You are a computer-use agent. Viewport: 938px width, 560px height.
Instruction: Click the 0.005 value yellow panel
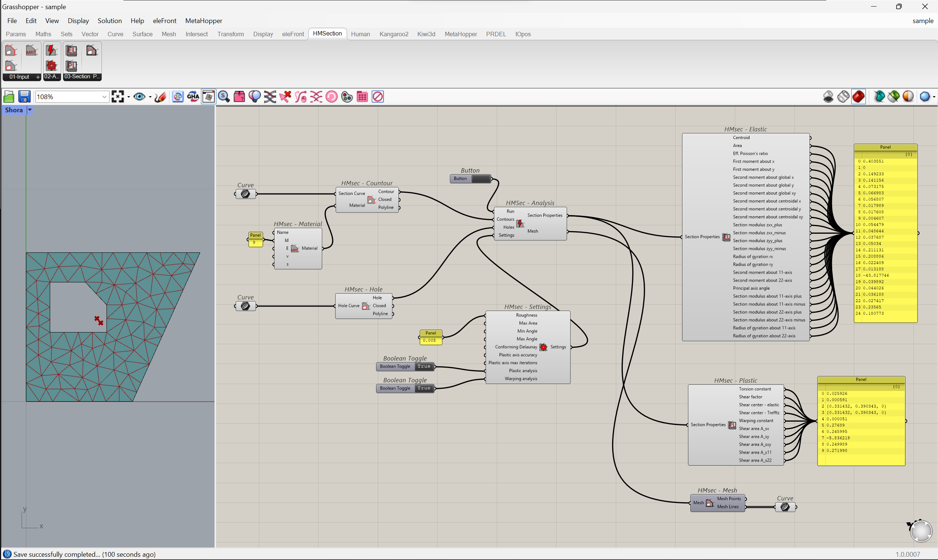coord(430,341)
